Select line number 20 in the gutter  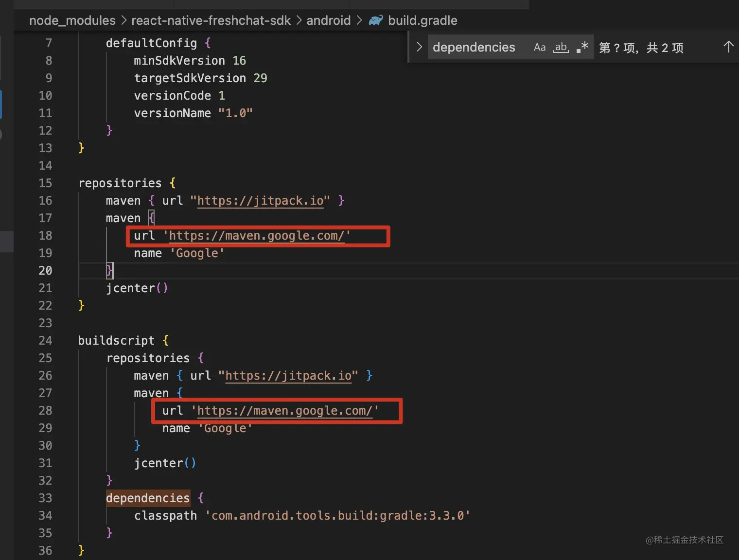(45, 271)
